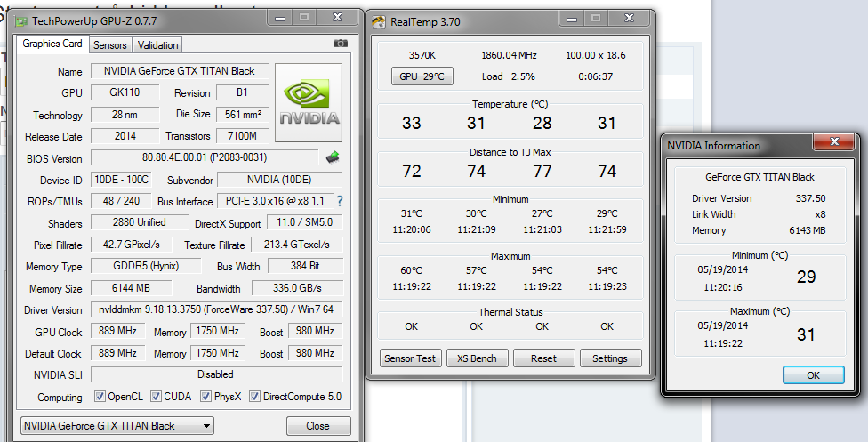Image resolution: width=868 pixels, height=442 pixels.
Task: Switch to the Sensors tab
Action: click(109, 45)
